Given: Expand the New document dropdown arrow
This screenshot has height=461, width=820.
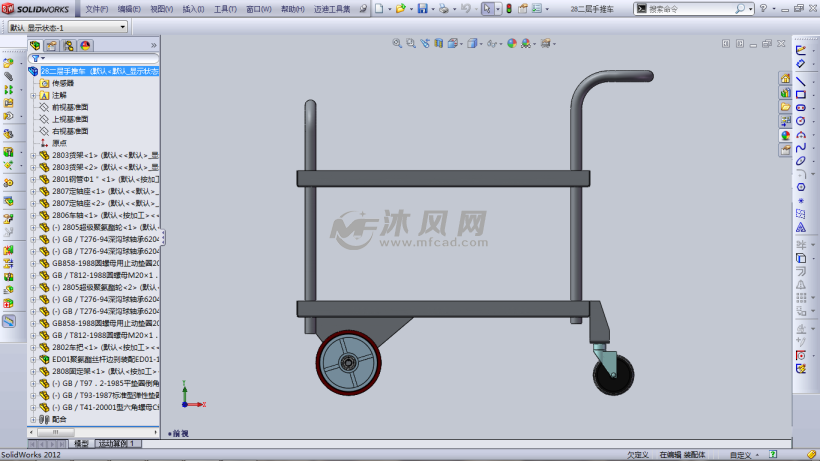Looking at the screenshot, I should click(389, 9).
